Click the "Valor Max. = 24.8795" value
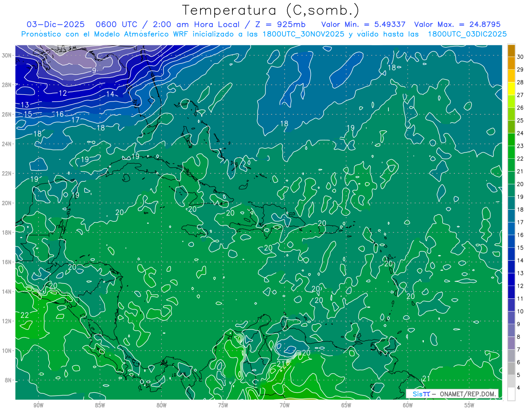 point(457,24)
